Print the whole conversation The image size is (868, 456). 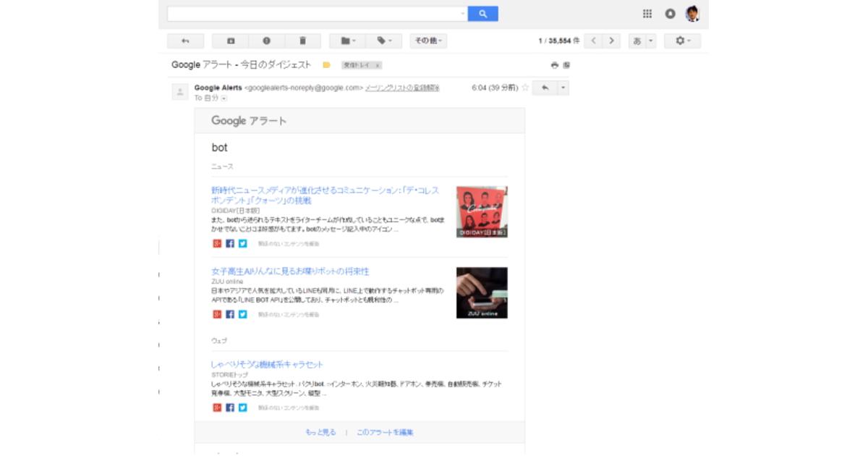pyautogui.click(x=555, y=65)
